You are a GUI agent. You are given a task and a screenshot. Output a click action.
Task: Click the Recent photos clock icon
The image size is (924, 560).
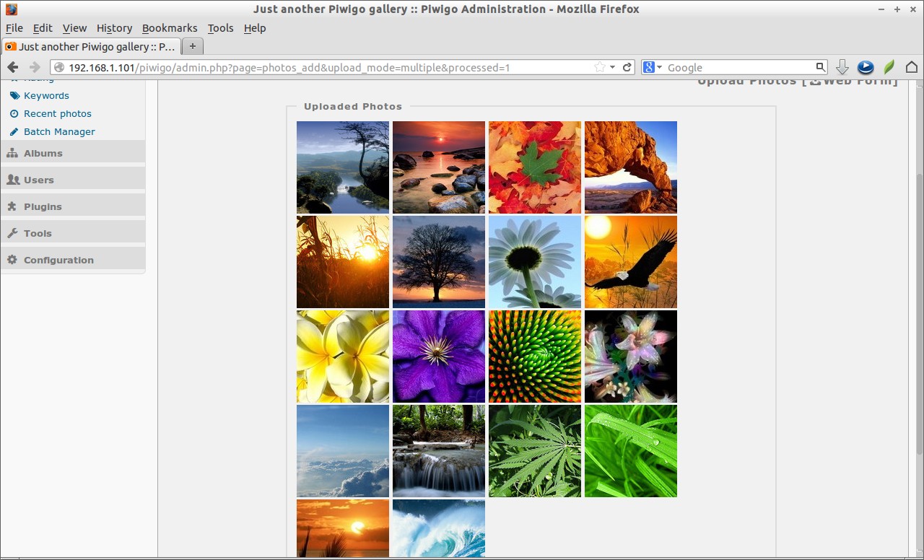[x=14, y=113]
